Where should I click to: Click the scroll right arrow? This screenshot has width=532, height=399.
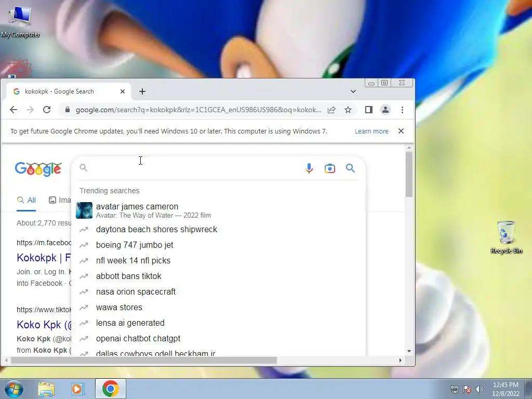401,361
